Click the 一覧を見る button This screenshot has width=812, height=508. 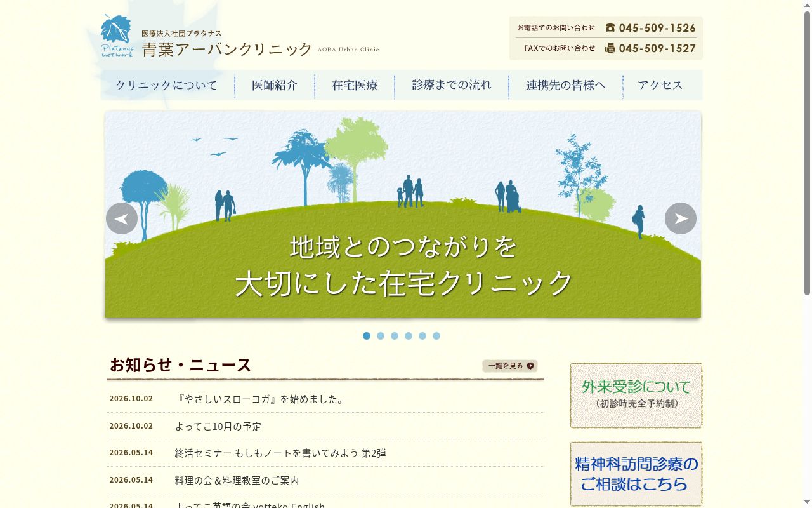510,366
